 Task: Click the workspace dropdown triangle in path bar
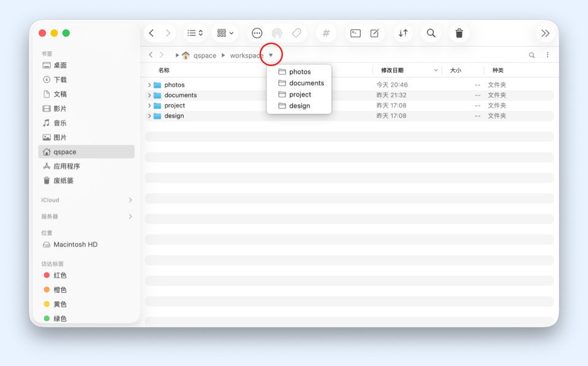click(x=271, y=55)
